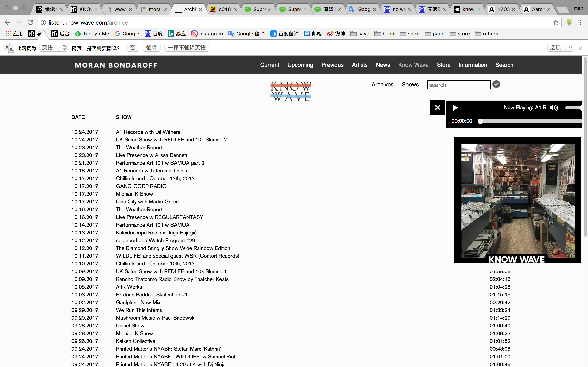The height and width of the screenshot is (367, 588).
Task: Open the Chrome three-dot menu
Action: (580, 23)
